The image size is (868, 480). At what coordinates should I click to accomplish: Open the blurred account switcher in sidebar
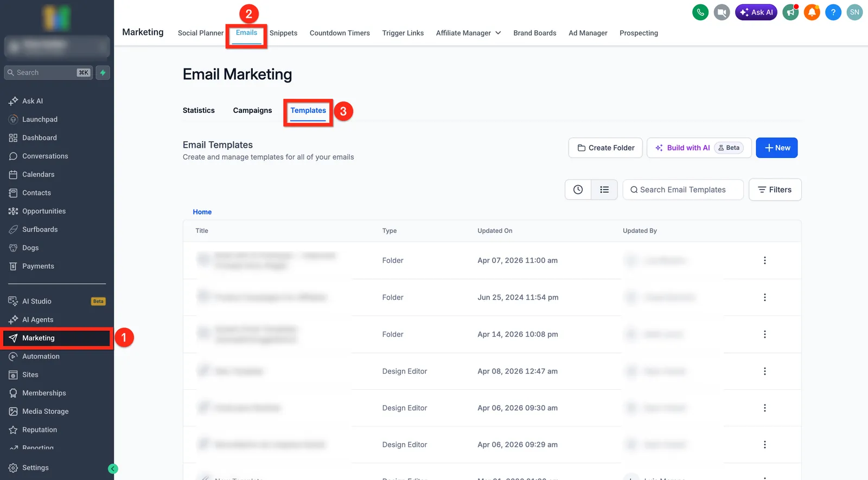click(x=57, y=47)
